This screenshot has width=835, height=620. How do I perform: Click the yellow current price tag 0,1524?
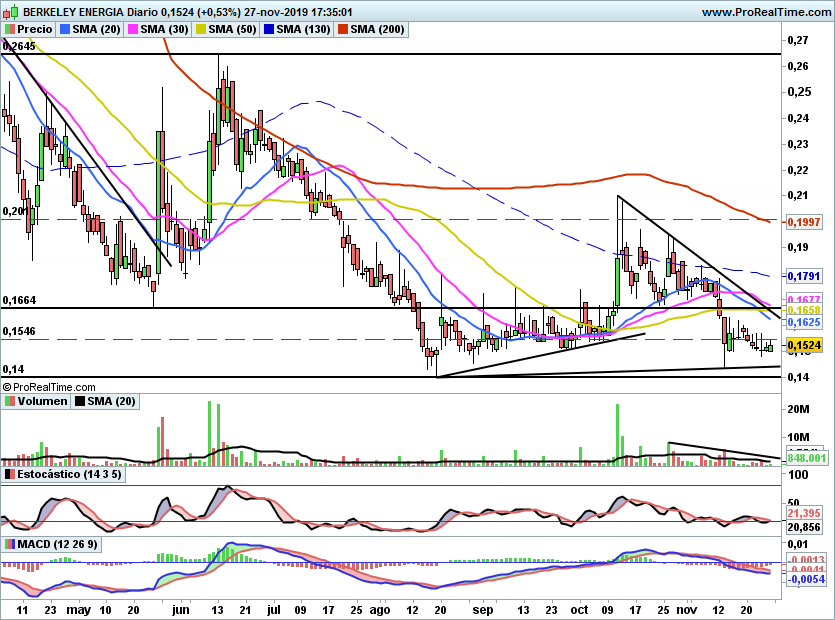(x=805, y=346)
